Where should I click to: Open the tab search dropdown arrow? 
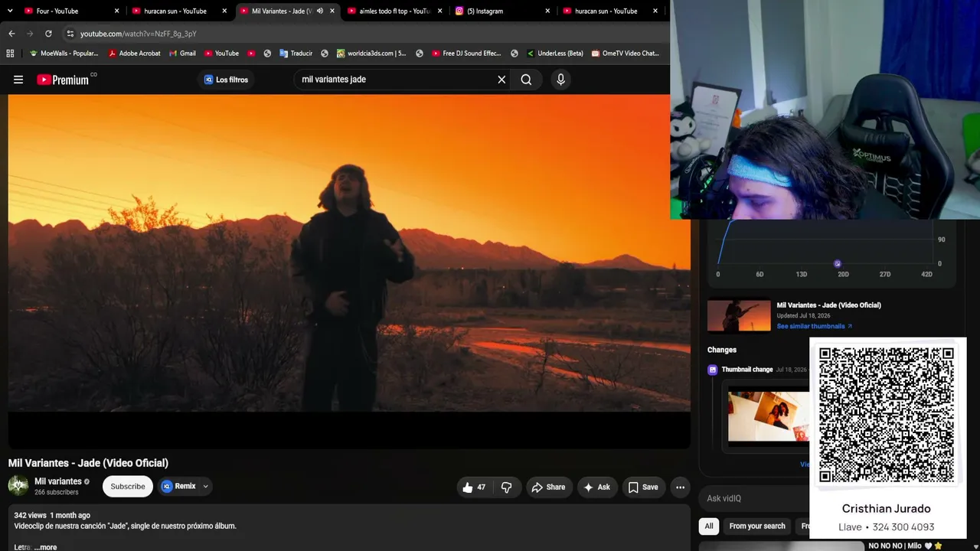tap(10, 11)
